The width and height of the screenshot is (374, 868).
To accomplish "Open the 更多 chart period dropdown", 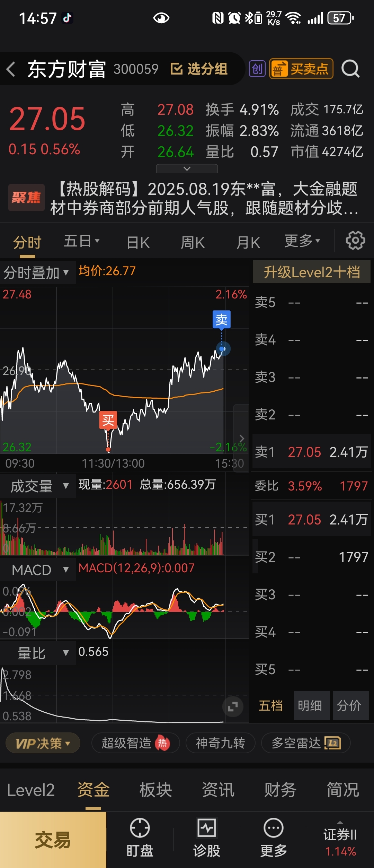I will pyautogui.click(x=302, y=241).
